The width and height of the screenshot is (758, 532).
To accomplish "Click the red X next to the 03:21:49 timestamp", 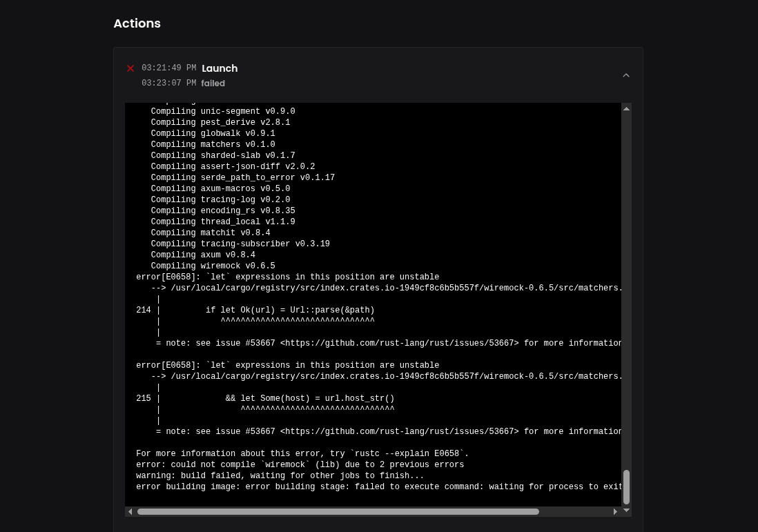I will (130, 68).
